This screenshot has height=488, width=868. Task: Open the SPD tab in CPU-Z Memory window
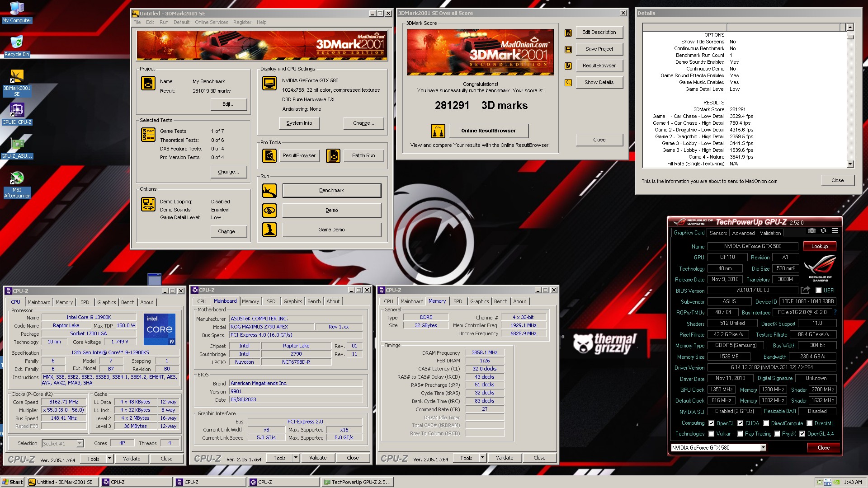click(x=458, y=301)
